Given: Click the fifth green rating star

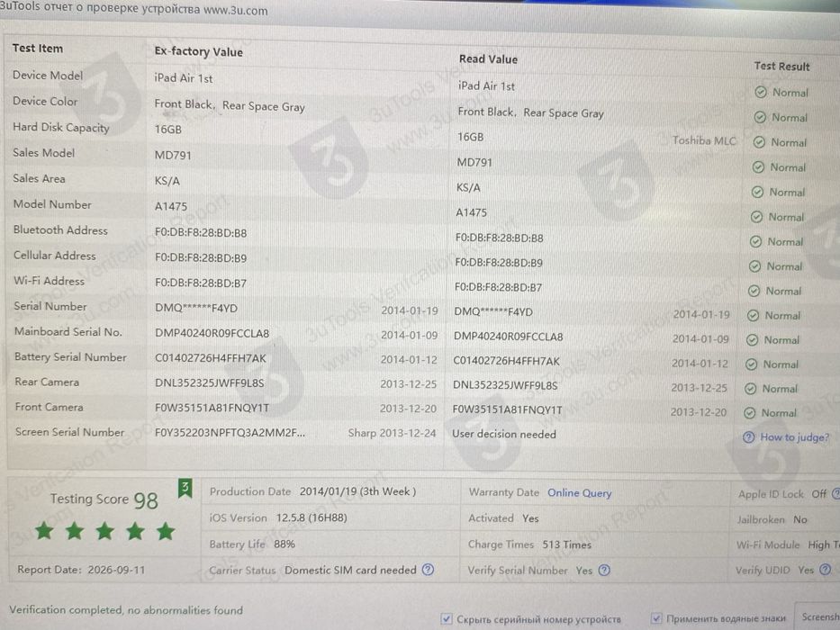Looking at the screenshot, I should tap(166, 531).
